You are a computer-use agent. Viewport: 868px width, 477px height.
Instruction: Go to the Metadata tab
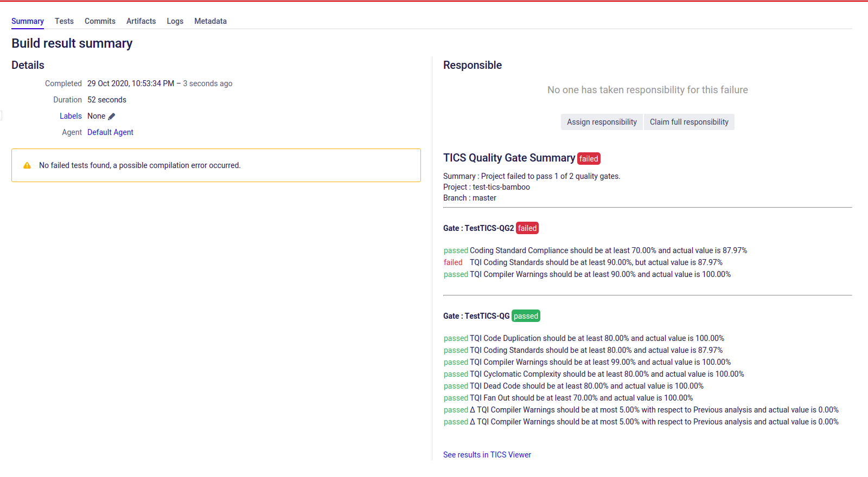tap(210, 21)
